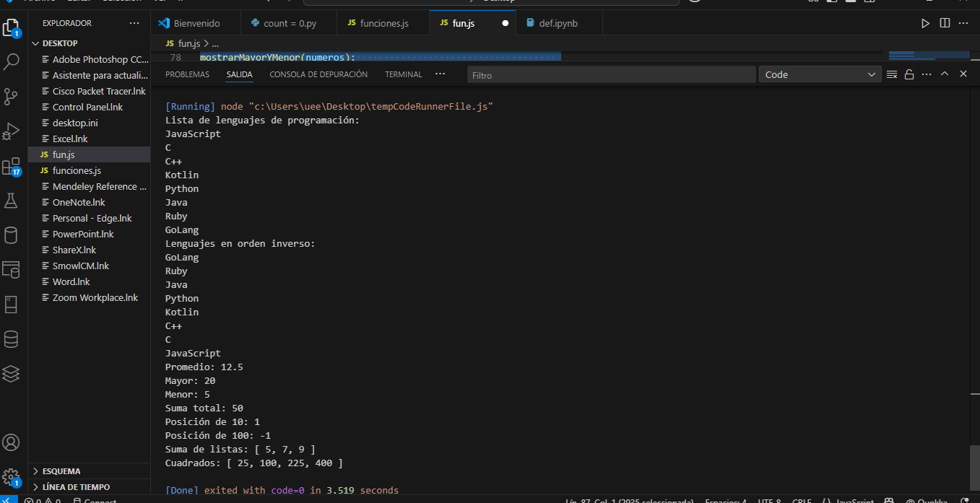Image resolution: width=980 pixels, height=503 pixels.
Task: Click the Filtro filter input field
Action: [x=611, y=75]
